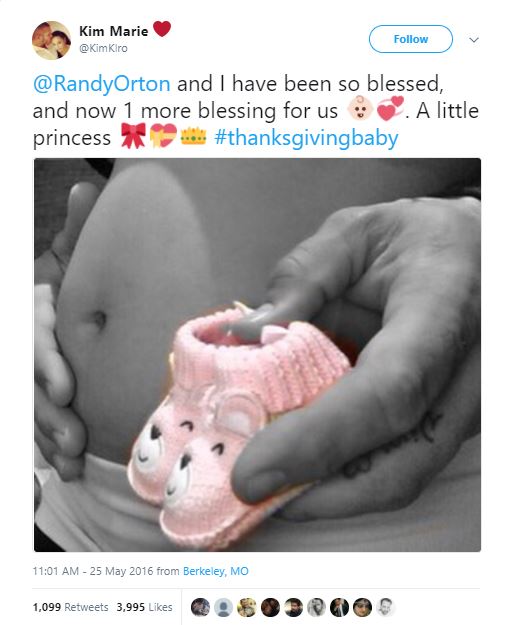
Task: View the 3,995 Likes list
Action: (144, 607)
